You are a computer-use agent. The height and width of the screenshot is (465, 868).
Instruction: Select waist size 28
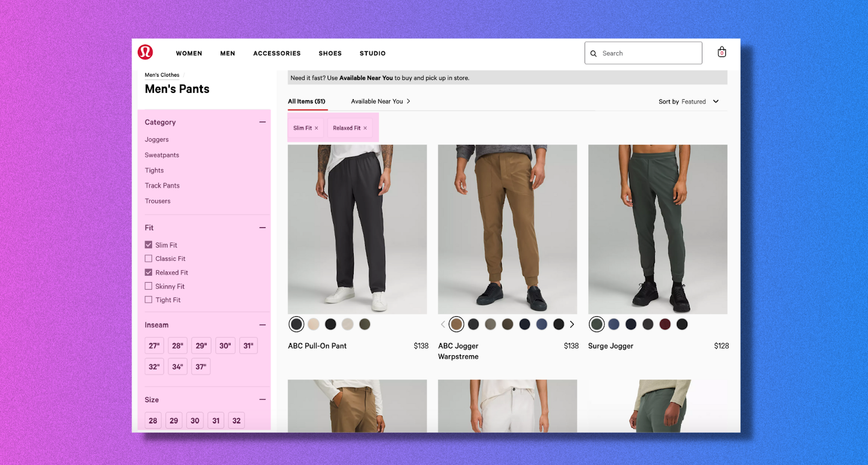coord(153,421)
